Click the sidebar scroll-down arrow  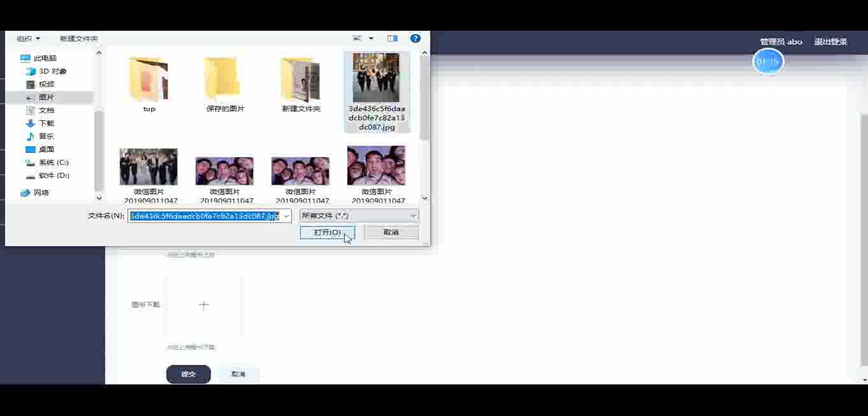click(98, 198)
